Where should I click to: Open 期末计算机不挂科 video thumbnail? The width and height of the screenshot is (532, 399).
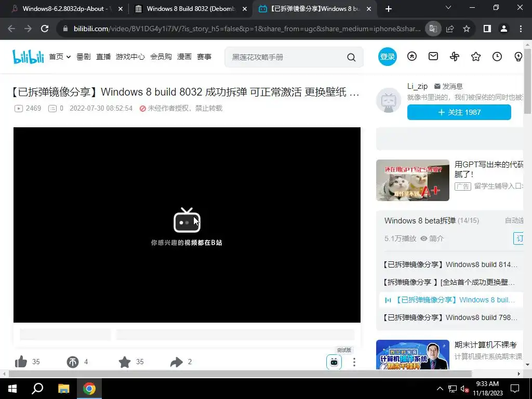[413, 354]
